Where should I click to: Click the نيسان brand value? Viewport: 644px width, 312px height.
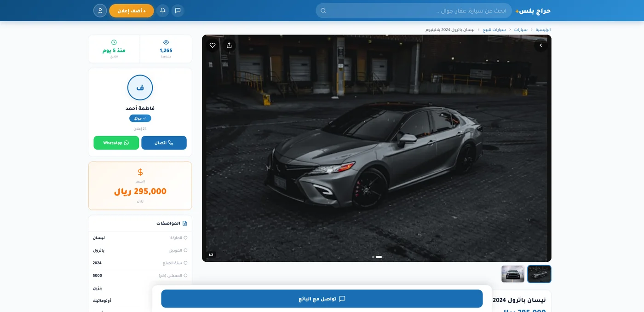point(99,238)
